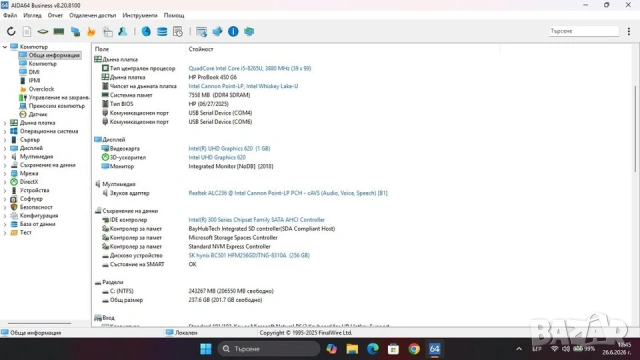The image size is (640, 360).
Task: Open the Файл menu
Action: (x=10, y=16)
